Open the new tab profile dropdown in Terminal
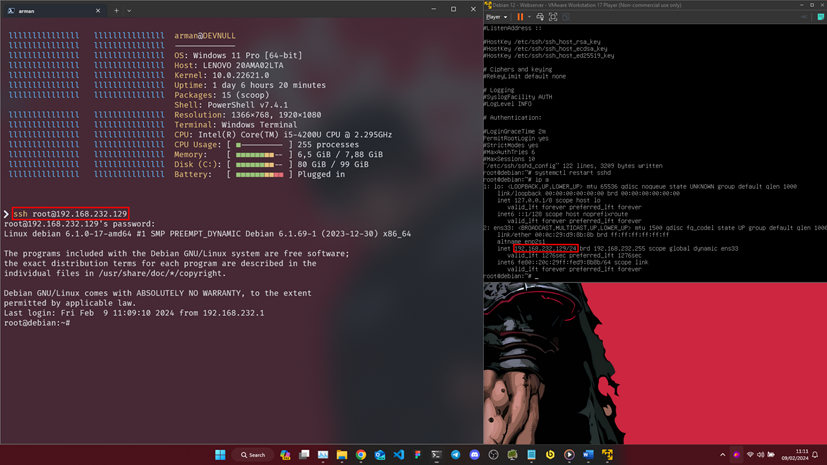 (x=129, y=10)
